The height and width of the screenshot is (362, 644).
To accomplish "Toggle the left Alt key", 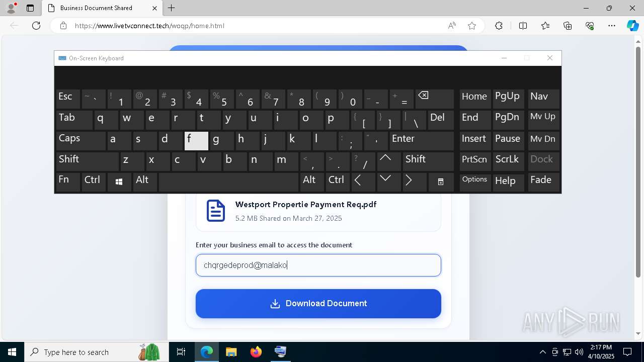I will [x=145, y=182].
